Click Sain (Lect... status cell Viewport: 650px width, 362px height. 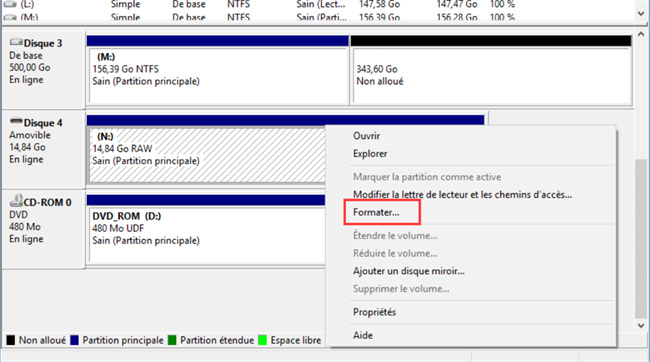tap(321, 5)
